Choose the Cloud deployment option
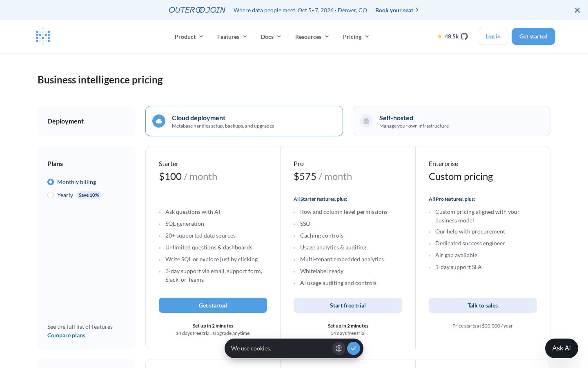Screen dimensions: 588x368 pyautogui.click(x=244, y=121)
